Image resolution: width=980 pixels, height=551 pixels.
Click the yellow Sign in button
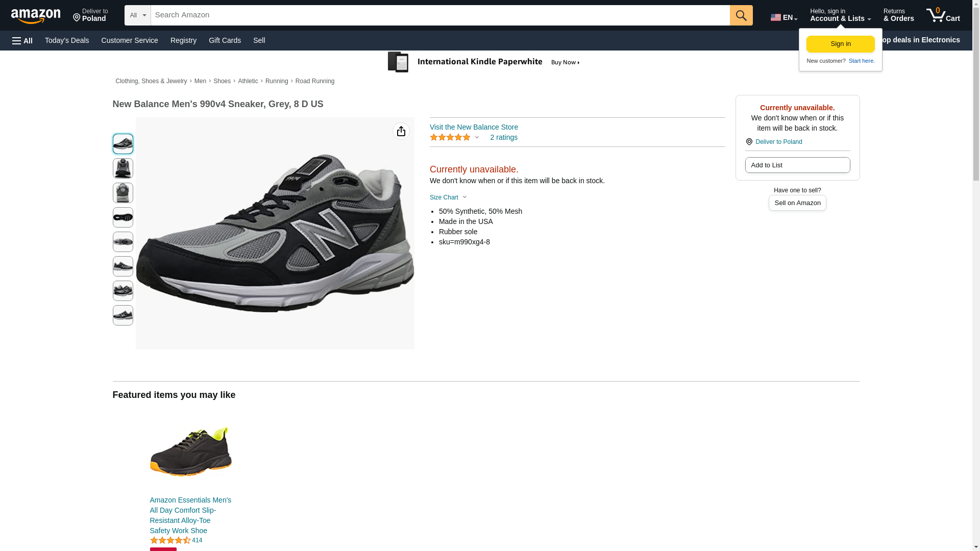(840, 44)
